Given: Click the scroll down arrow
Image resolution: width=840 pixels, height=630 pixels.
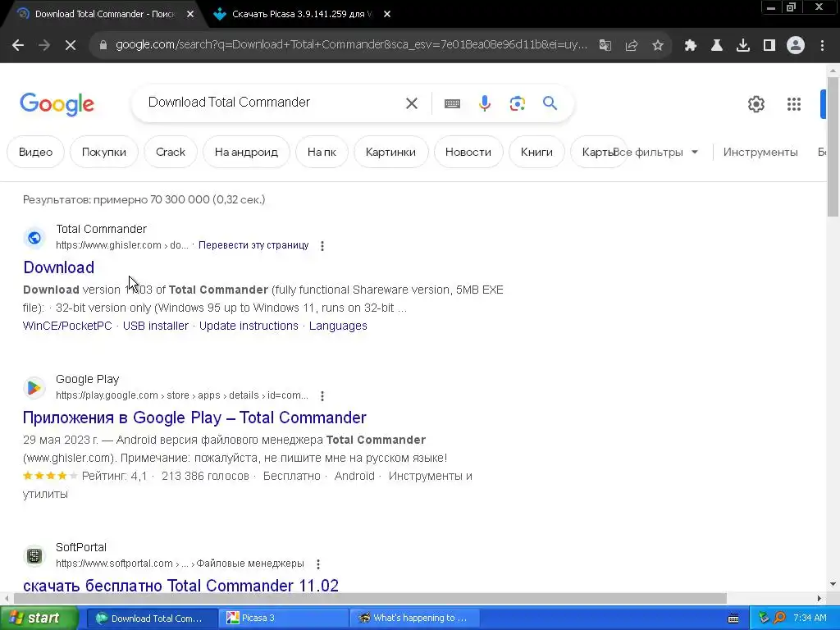Looking at the screenshot, I should coord(833,584).
